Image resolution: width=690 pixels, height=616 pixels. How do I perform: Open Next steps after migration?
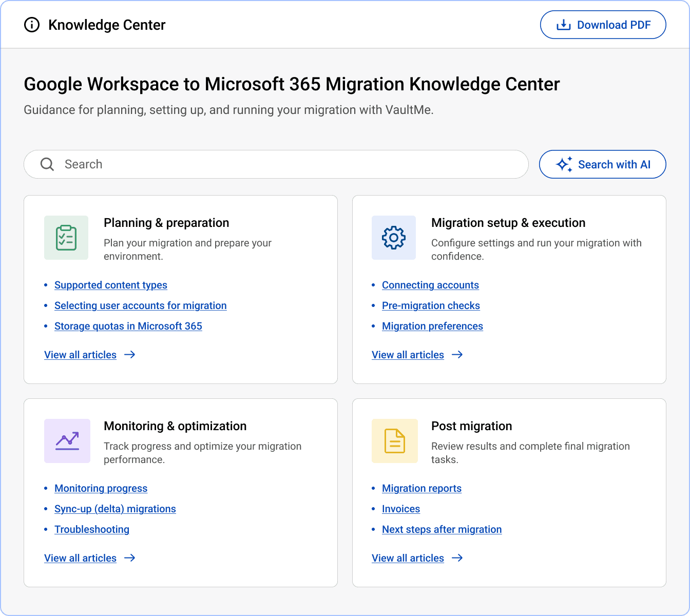[442, 529]
